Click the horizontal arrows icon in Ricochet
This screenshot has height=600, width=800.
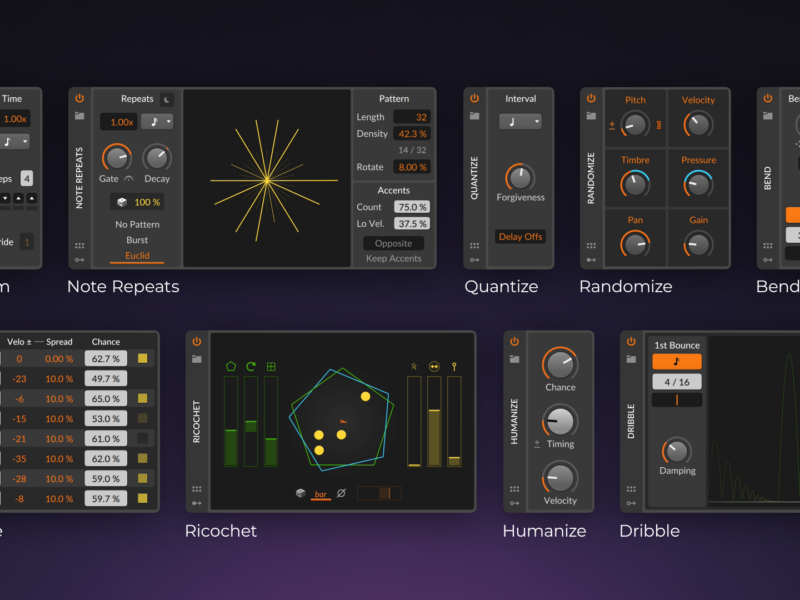[x=435, y=366]
